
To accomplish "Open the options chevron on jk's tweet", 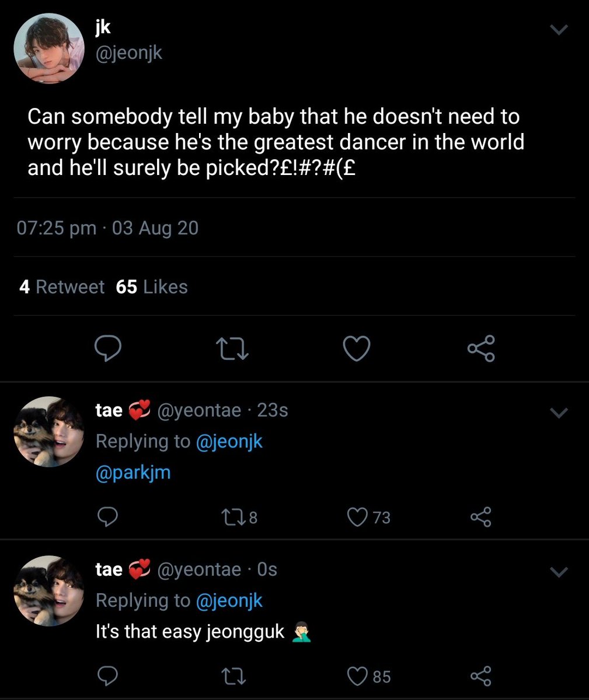I will point(559,30).
